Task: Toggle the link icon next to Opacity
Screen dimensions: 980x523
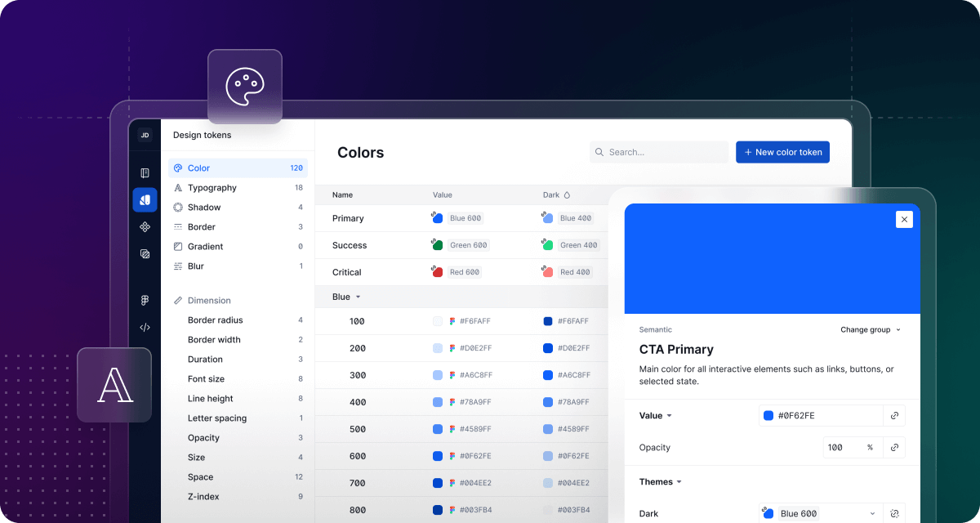Action: click(895, 447)
